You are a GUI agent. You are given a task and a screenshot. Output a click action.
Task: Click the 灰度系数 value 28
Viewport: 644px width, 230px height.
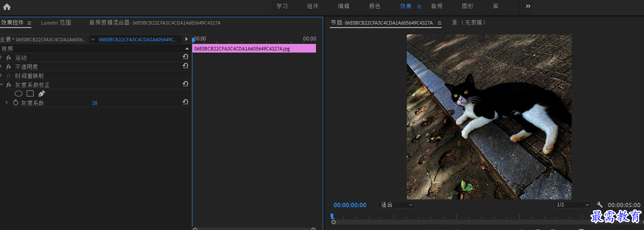point(95,103)
